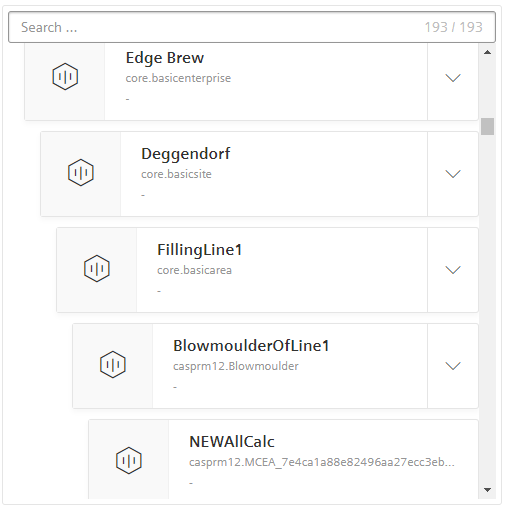The image size is (506, 509).
Task: Focus the Search input field
Action: 252,27
